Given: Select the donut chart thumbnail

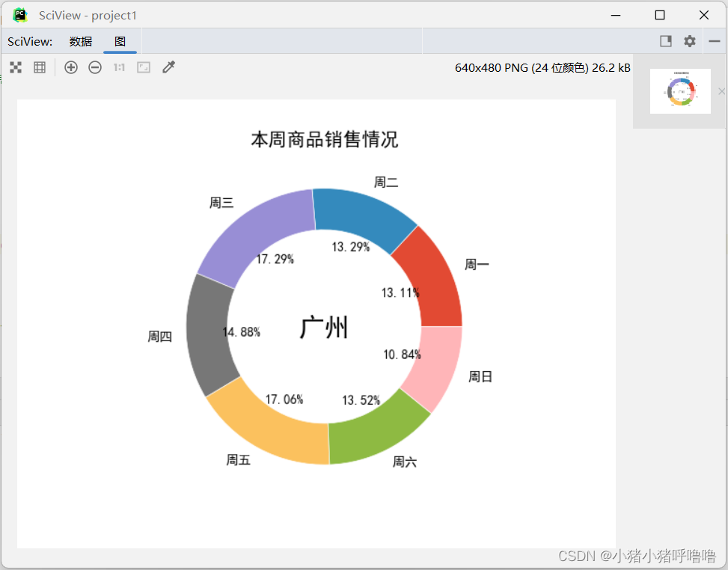Looking at the screenshot, I should [x=679, y=91].
